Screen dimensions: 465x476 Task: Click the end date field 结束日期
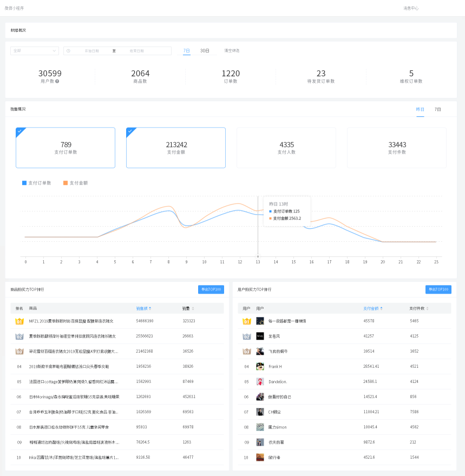[x=136, y=51]
